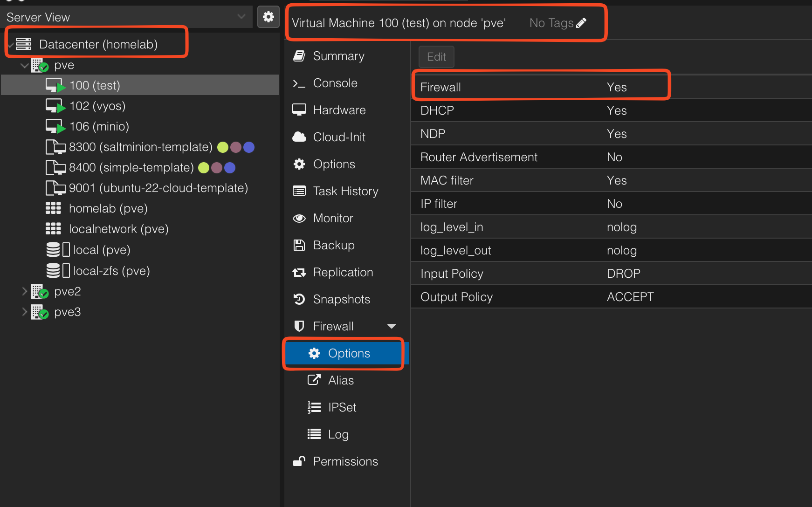
Task: Click the Cloud-Init cloud icon
Action: coord(299,137)
